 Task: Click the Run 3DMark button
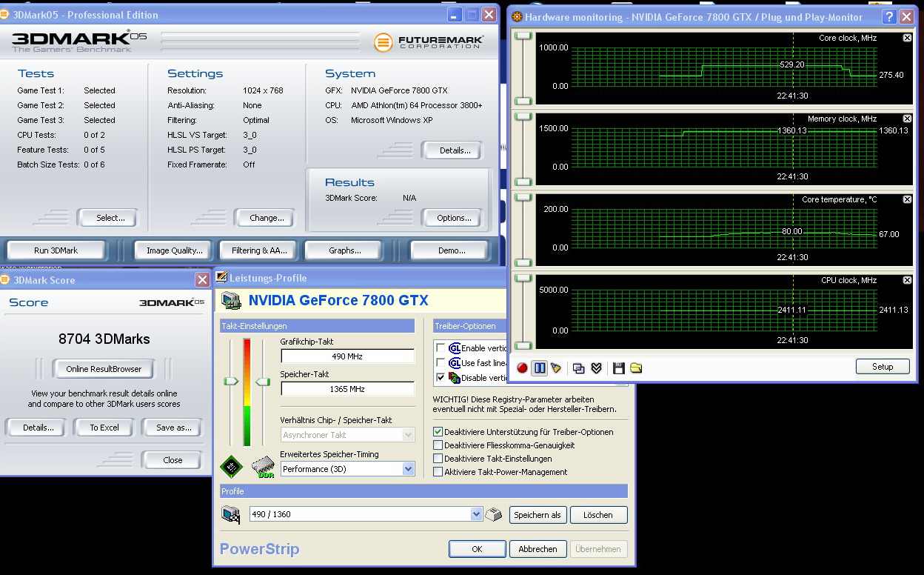coord(56,250)
